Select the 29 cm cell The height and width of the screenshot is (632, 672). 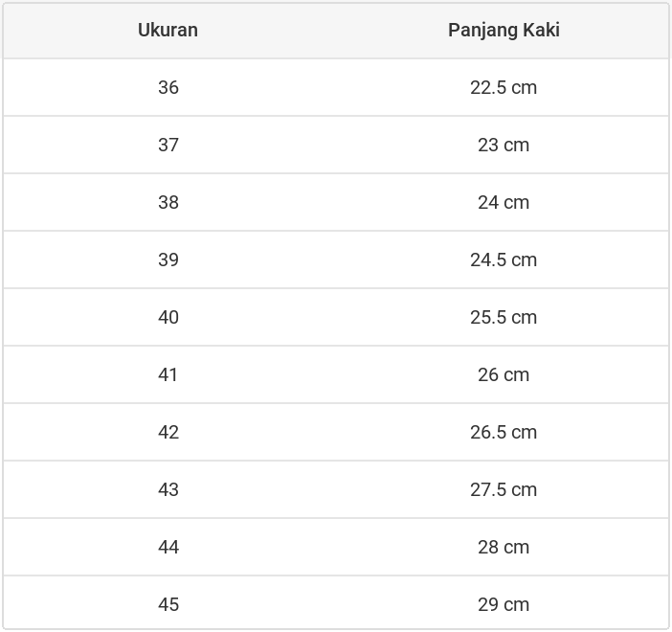point(504,604)
